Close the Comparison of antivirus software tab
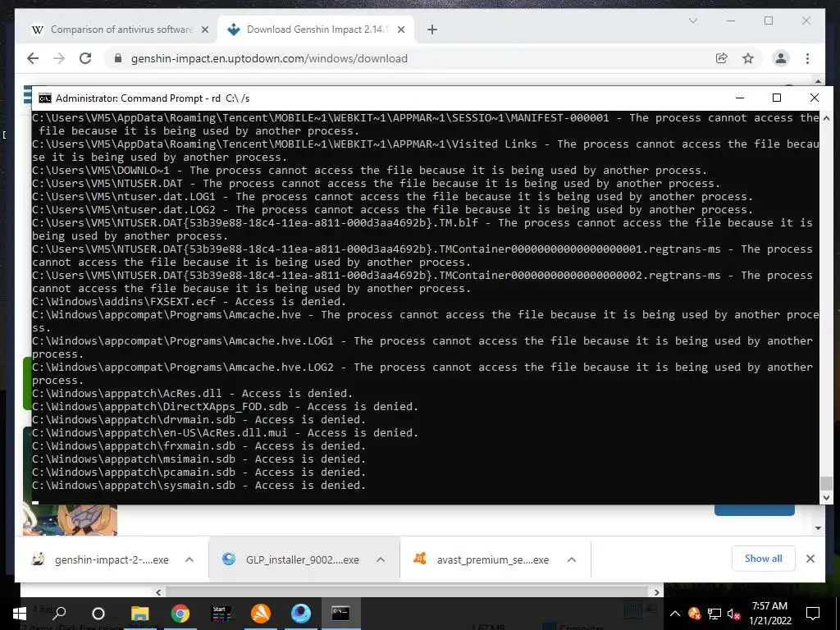 point(204,30)
